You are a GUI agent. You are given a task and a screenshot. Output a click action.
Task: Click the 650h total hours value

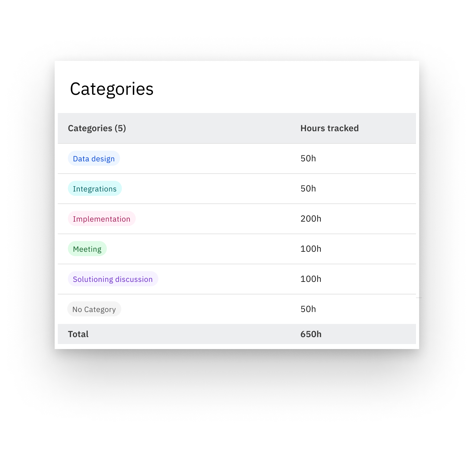(311, 334)
